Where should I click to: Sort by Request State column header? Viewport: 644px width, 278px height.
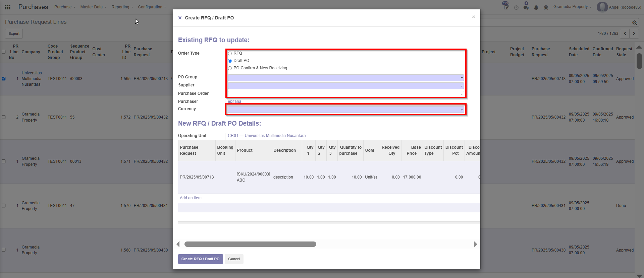pos(624,52)
